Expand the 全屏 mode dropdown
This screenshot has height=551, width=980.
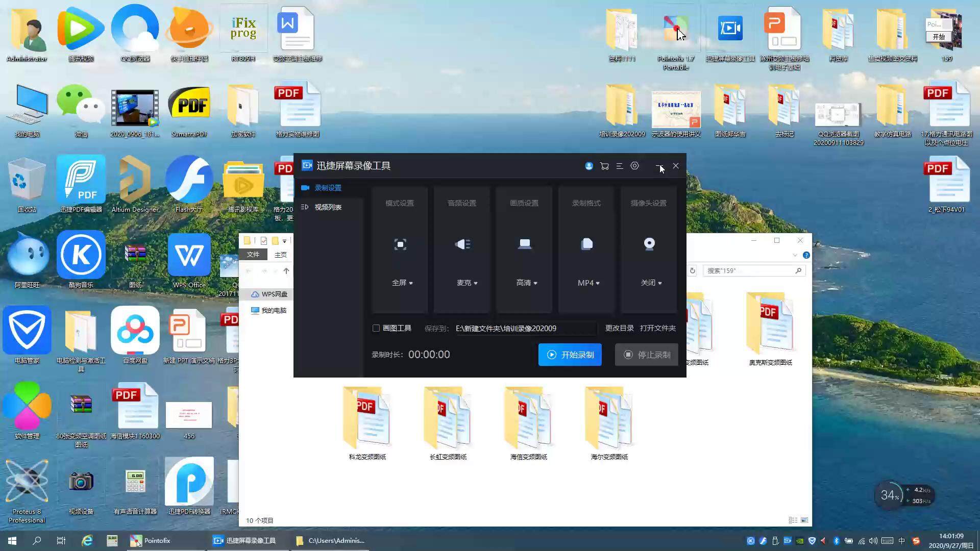[x=402, y=283]
